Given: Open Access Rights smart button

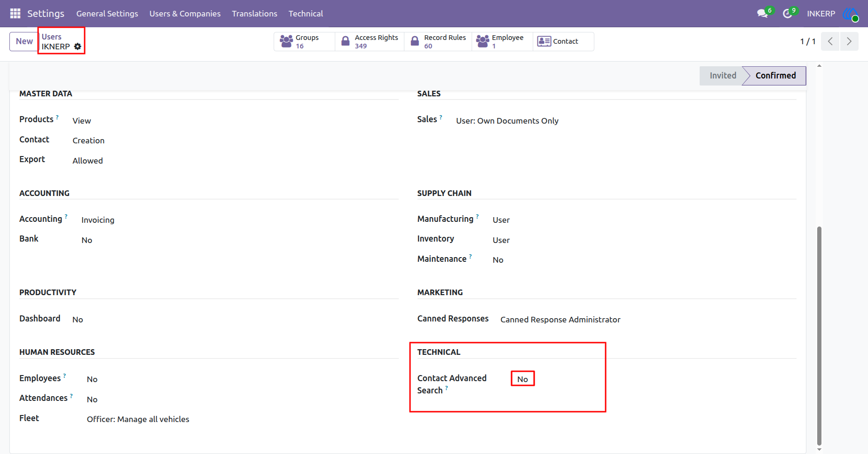Looking at the screenshot, I should (x=370, y=41).
